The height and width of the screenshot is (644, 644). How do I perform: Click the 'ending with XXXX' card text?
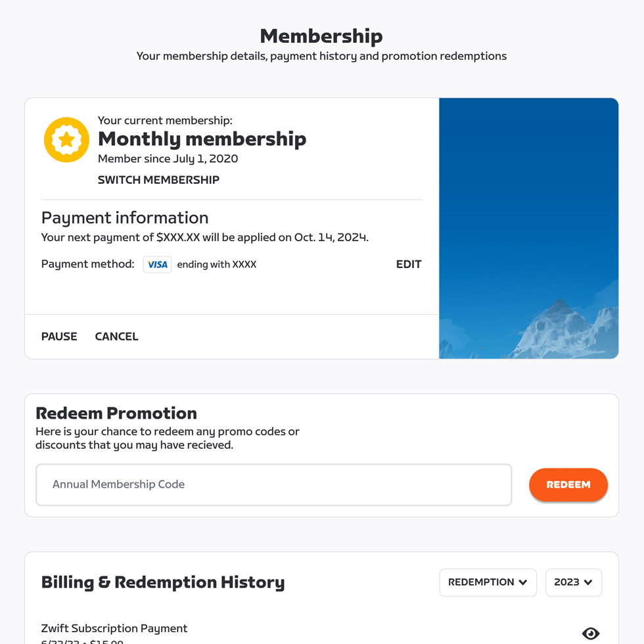(217, 264)
